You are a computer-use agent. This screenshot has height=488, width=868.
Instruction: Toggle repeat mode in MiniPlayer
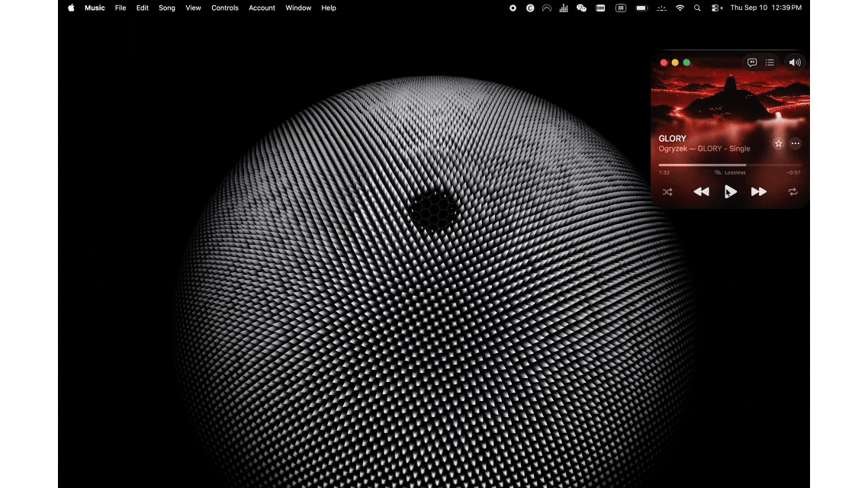pyautogui.click(x=792, y=192)
